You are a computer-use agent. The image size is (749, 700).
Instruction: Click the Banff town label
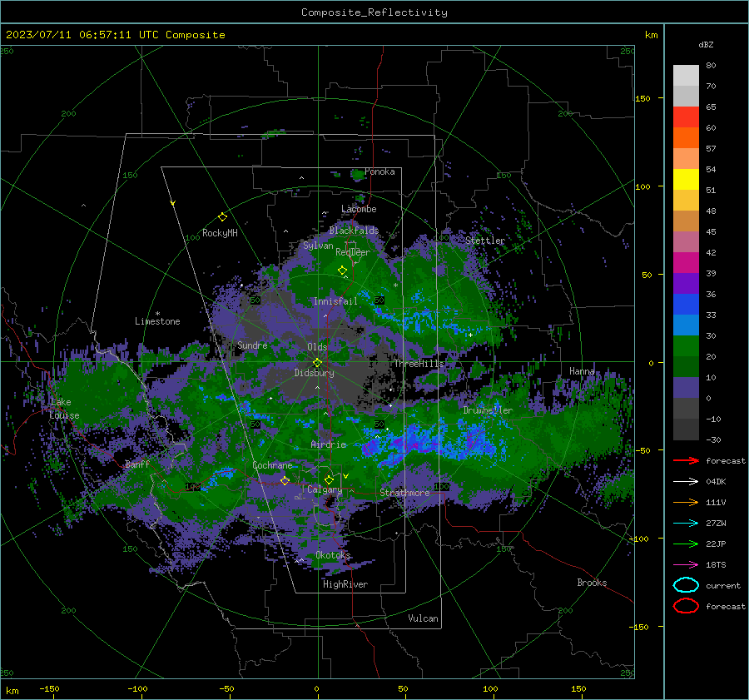tap(137, 464)
